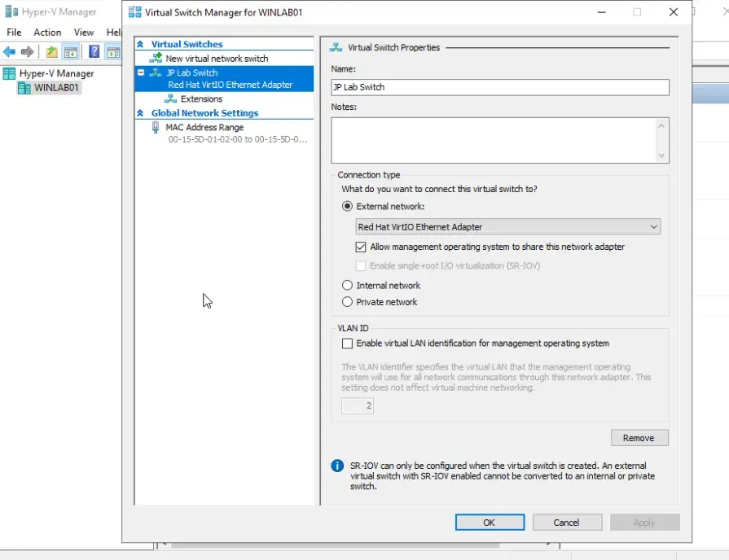Toggle the Show/Hide Action Pane toolbar icon
This screenshot has width=729, height=560.
[113, 51]
